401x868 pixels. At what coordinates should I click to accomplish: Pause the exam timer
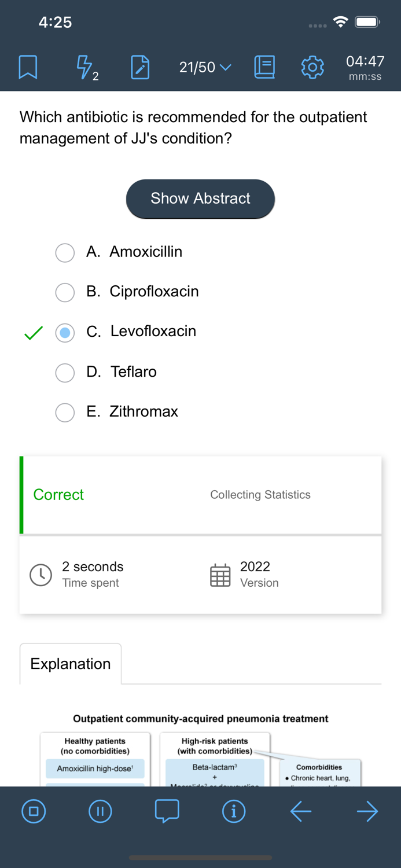click(100, 811)
